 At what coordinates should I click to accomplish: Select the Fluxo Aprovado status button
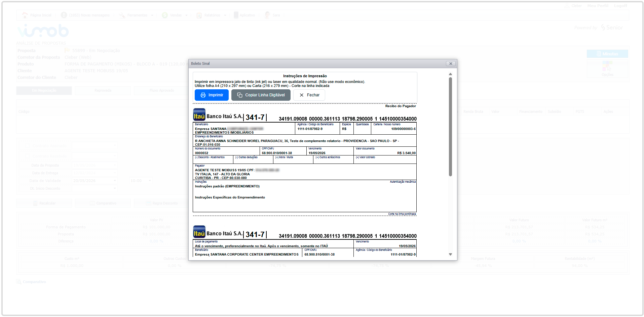point(162,91)
